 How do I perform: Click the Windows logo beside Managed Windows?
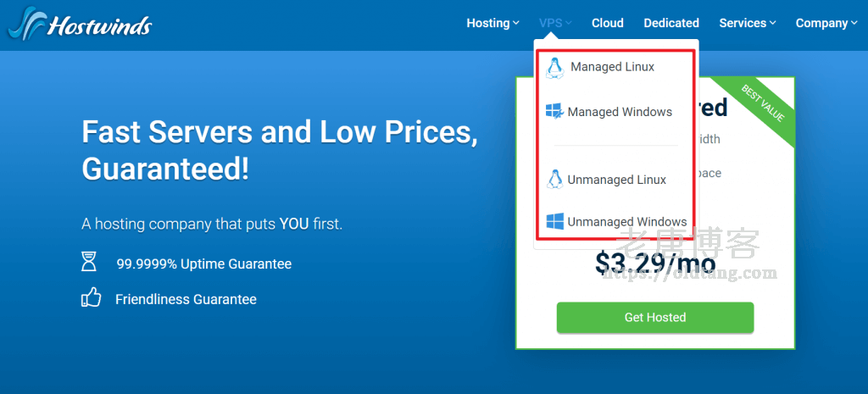pyautogui.click(x=554, y=112)
